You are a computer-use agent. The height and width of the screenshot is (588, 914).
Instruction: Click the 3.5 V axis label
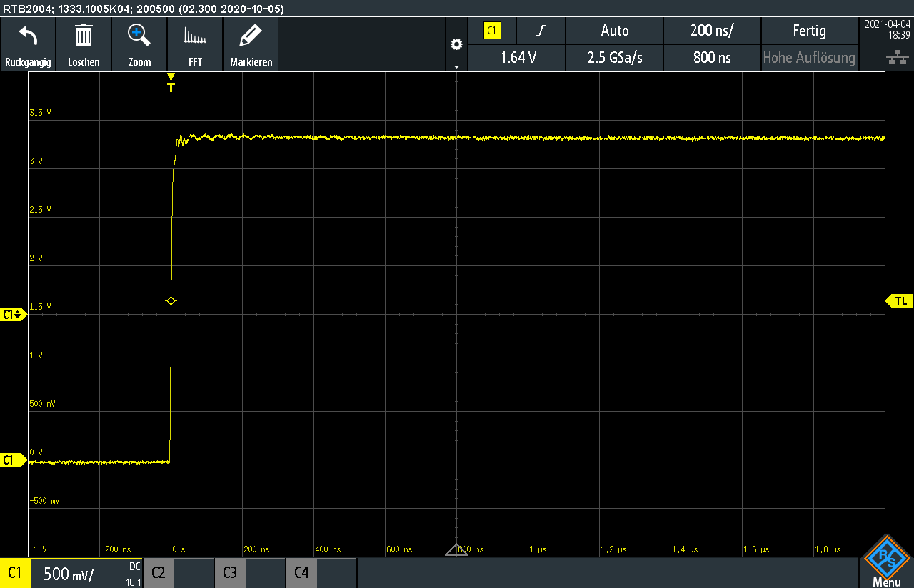pos(40,113)
